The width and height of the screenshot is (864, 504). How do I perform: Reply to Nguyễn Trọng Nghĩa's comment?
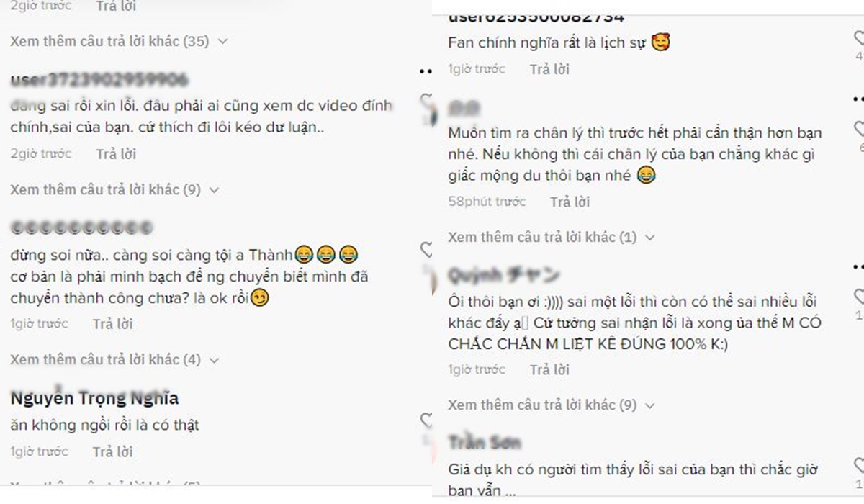(113, 451)
